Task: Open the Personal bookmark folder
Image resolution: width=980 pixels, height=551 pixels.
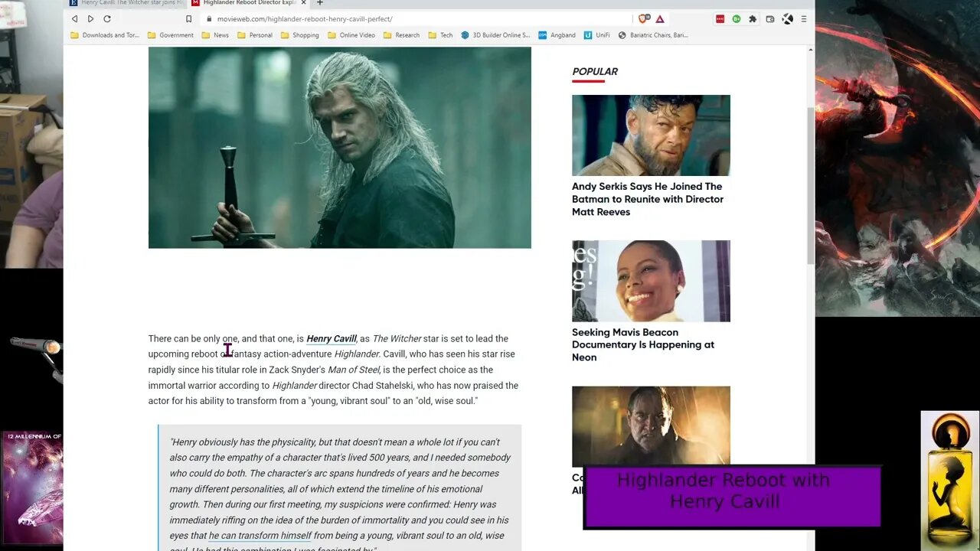Action: 255,35
